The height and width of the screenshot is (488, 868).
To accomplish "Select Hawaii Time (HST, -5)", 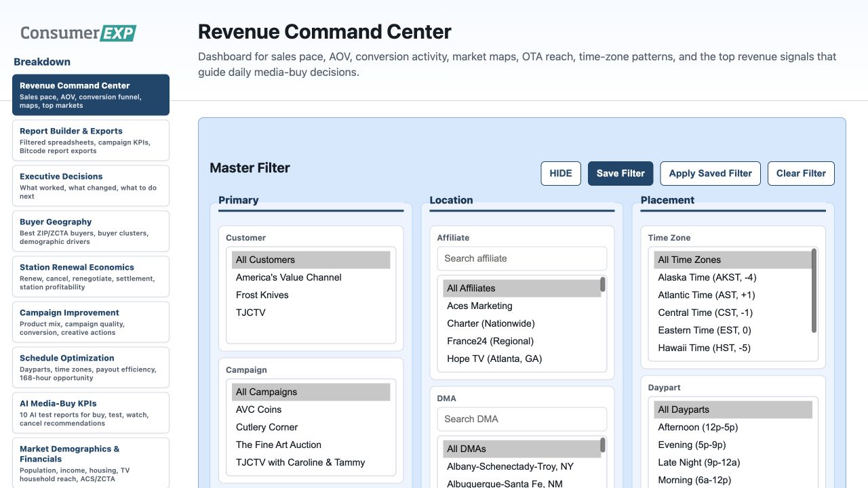I will click(732, 348).
